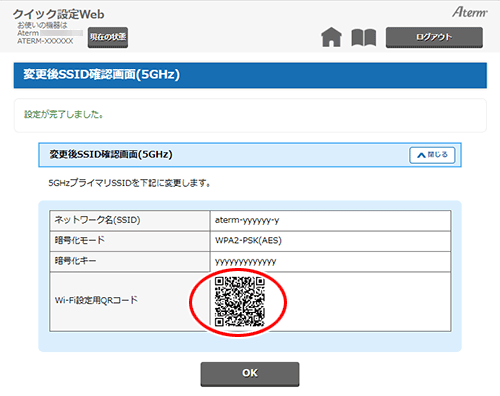Click the light-blue 変更後SSID確認画面(5GHz) section title
The image size is (500, 396).
coord(111,155)
